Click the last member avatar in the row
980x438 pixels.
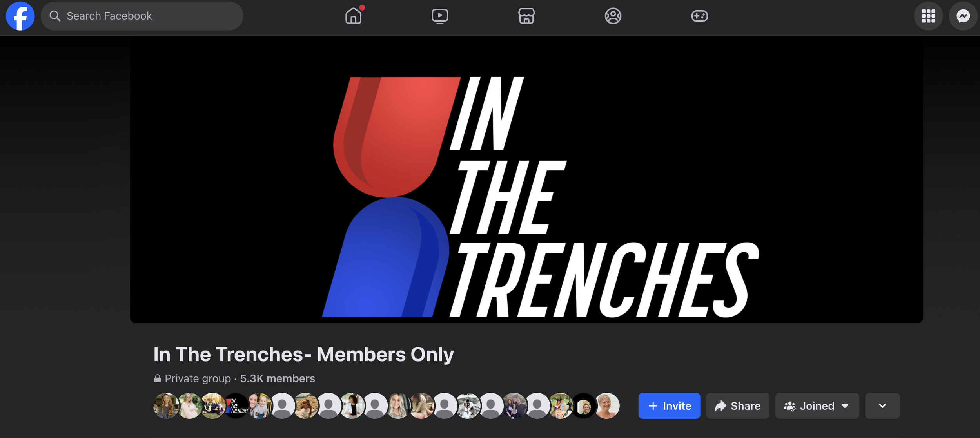pyautogui.click(x=607, y=406)
